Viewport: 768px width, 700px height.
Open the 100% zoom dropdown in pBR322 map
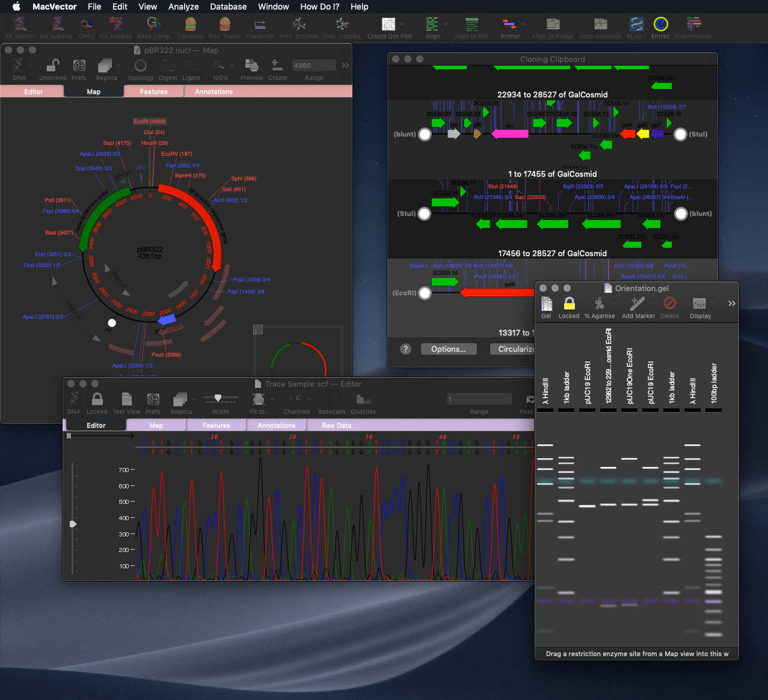(x=232, y=66)
